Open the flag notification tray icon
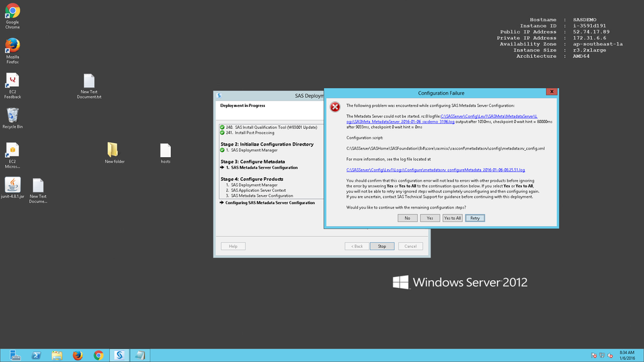This screenshot has height=362, width=644. 594,356
